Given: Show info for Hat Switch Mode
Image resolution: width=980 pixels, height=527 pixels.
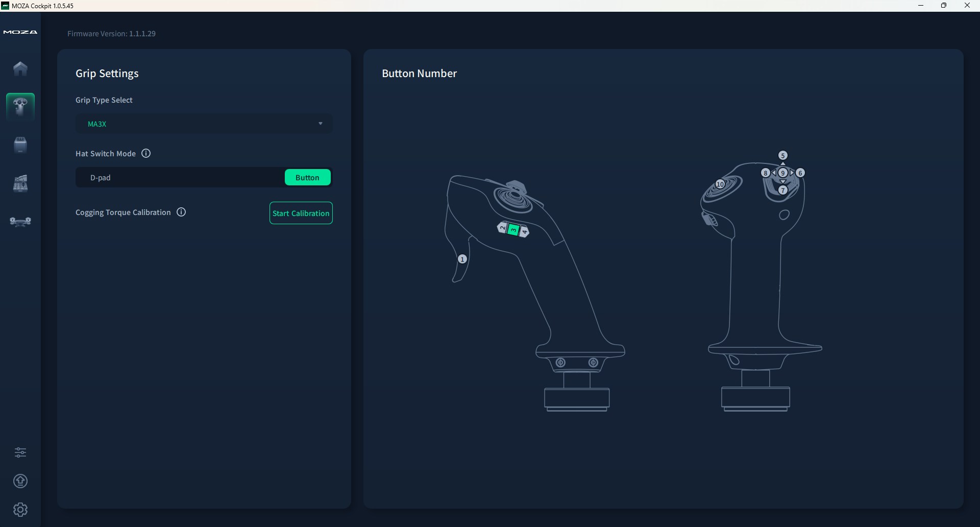Looking at the screenshot, I should pos(146,154).
